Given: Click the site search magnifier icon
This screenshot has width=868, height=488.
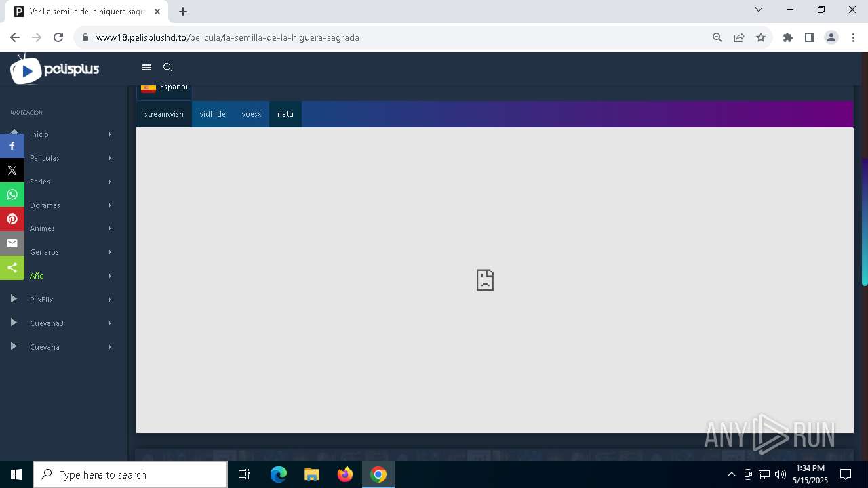Looking at the screenshot, I should [x=167, y=67].
